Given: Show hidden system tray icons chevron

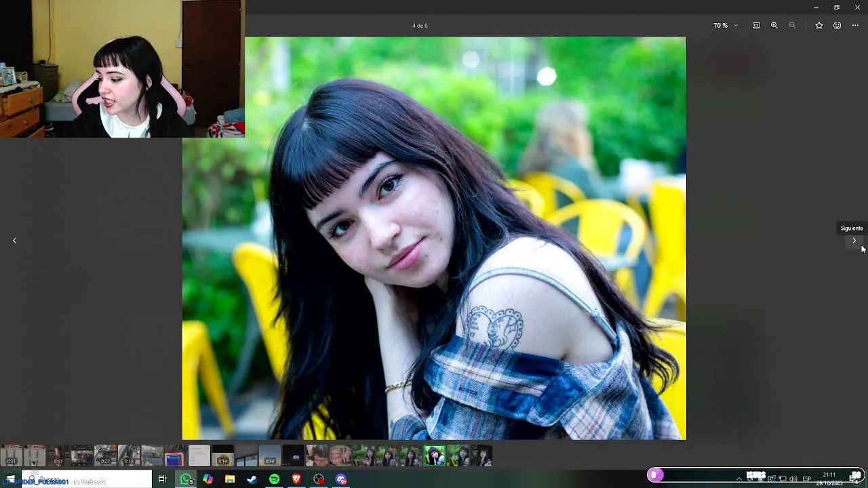Looking at the screenshot, I should pyautogui.click(x=738, y=479).
